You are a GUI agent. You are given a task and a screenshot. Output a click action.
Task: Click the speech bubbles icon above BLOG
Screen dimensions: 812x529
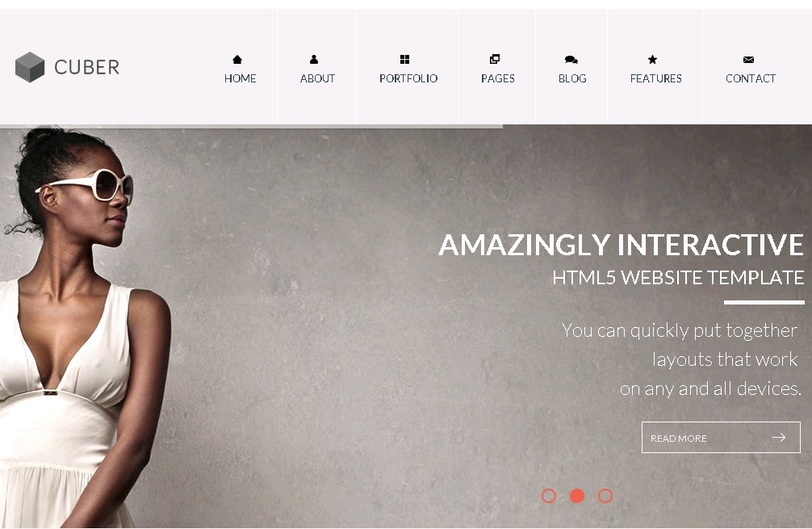(x=571, y=60)
